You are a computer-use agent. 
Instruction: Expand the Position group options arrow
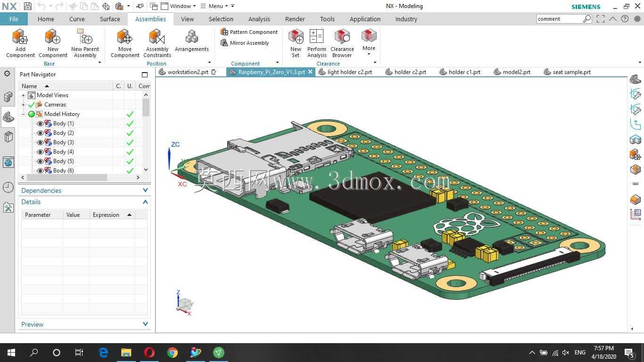coord(209,62)
